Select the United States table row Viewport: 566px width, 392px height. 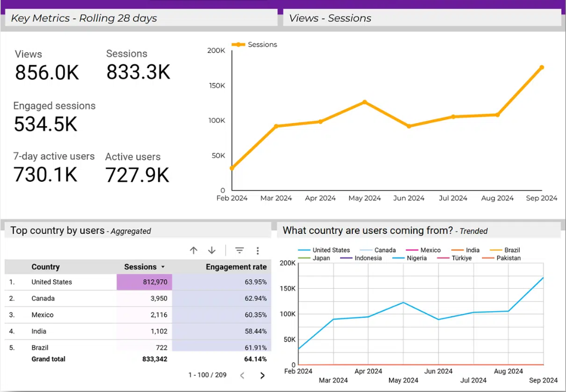pyautogui.click(x=52, y=282)
